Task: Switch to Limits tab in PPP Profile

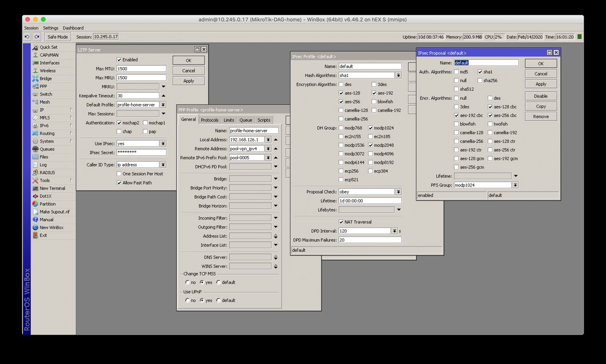Action: click(x=229, y=120)
